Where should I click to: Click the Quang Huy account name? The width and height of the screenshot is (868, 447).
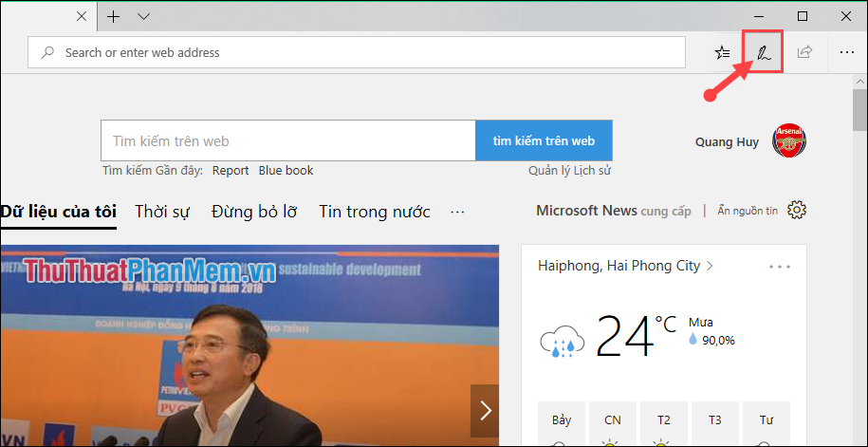coord(727,141)
